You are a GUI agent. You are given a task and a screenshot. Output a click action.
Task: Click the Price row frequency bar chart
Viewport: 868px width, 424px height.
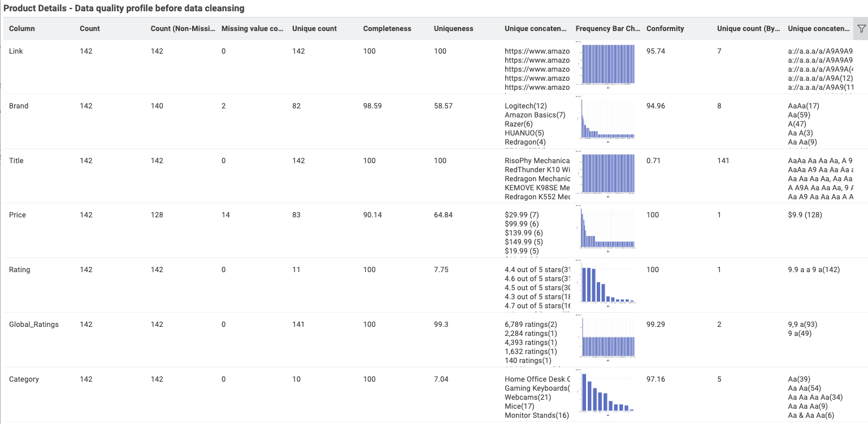(x=607, y=229)
